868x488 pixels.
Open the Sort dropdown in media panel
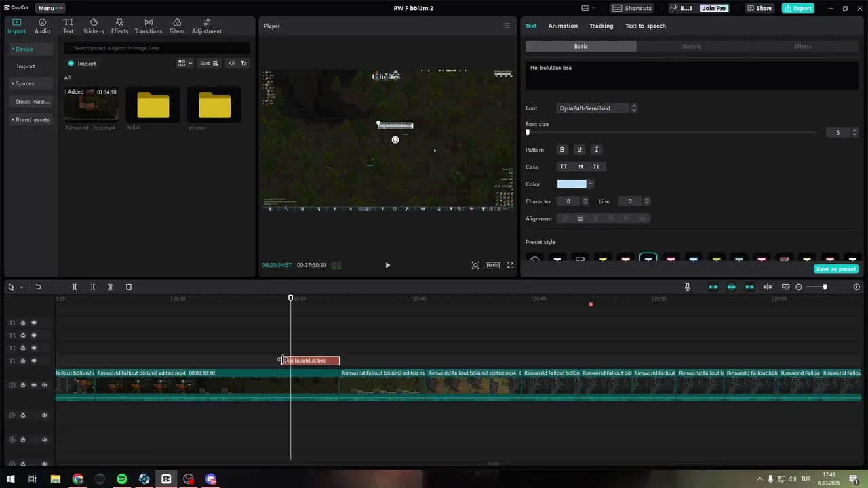point(209,63)
